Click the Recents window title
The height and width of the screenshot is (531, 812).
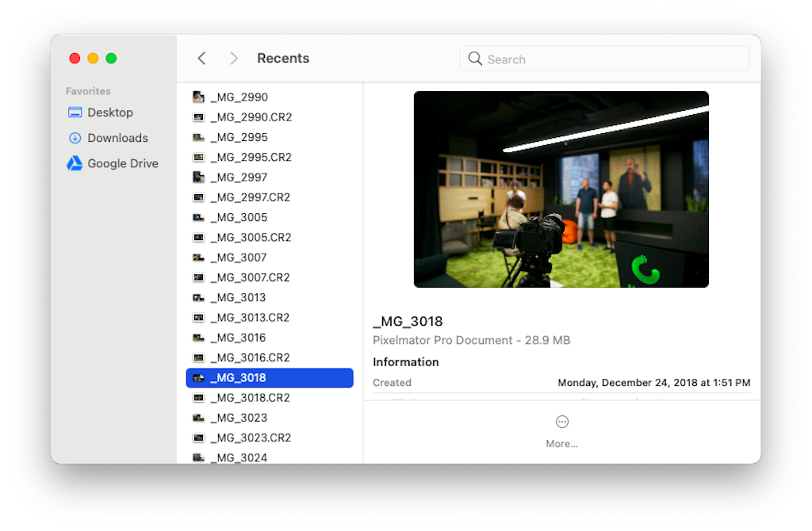tap(283, 58)
